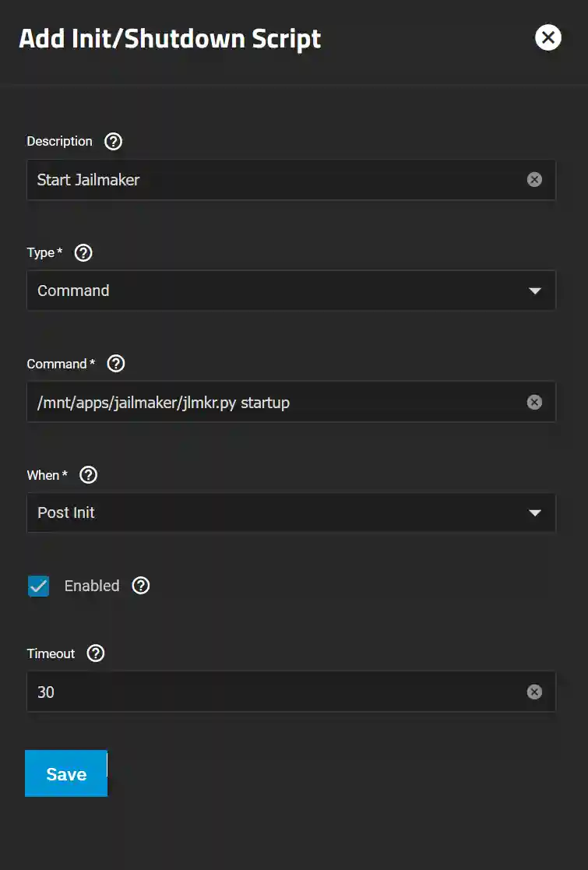Expand the When selector chevron

pos(535,512)
